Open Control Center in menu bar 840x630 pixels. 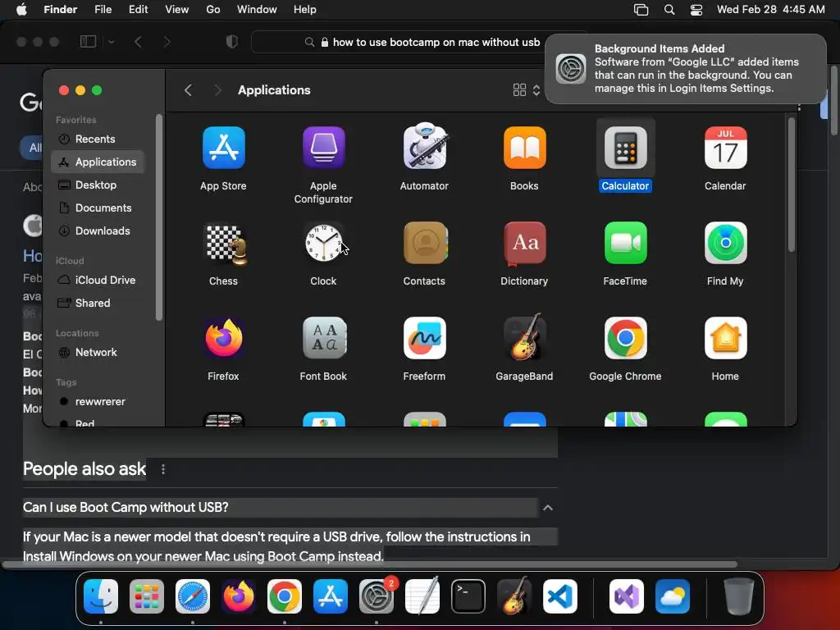tap(696, 10)
